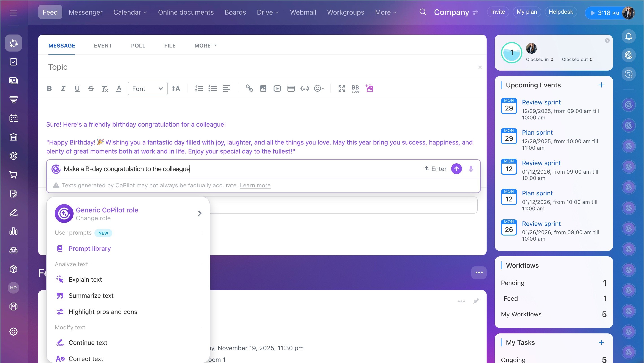Open the Font dropdown

coord(148,89)
